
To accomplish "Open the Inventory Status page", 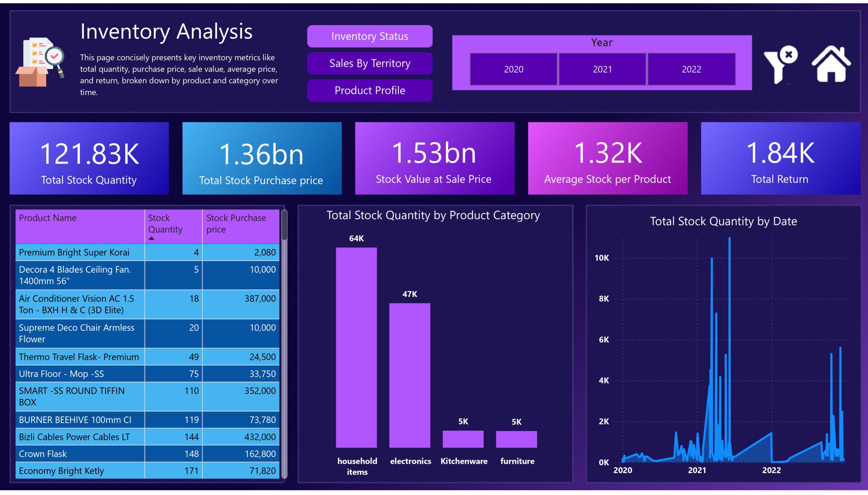I will [x=370, y=36].
